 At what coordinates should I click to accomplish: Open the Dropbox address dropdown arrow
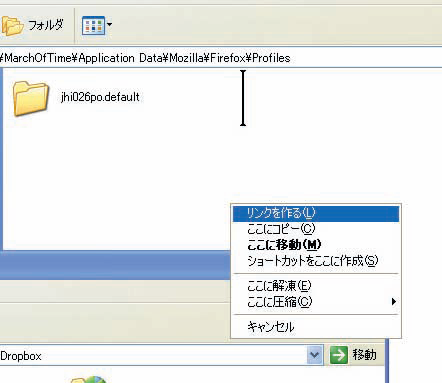coord(315,355)
